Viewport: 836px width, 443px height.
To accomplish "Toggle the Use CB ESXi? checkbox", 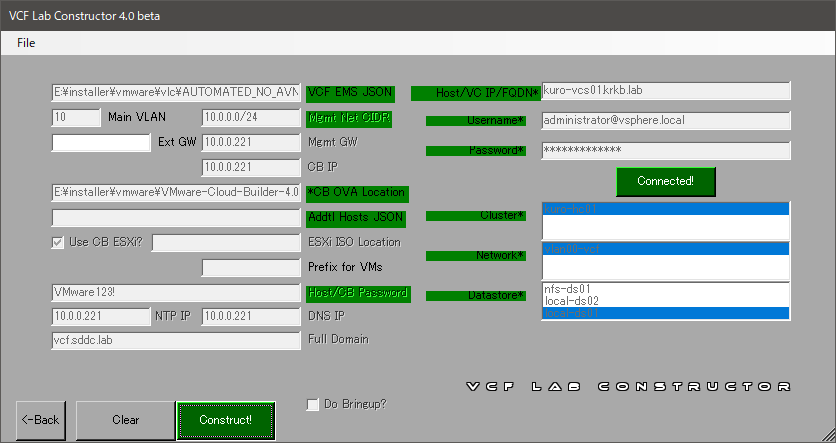I will coord(58,242).
